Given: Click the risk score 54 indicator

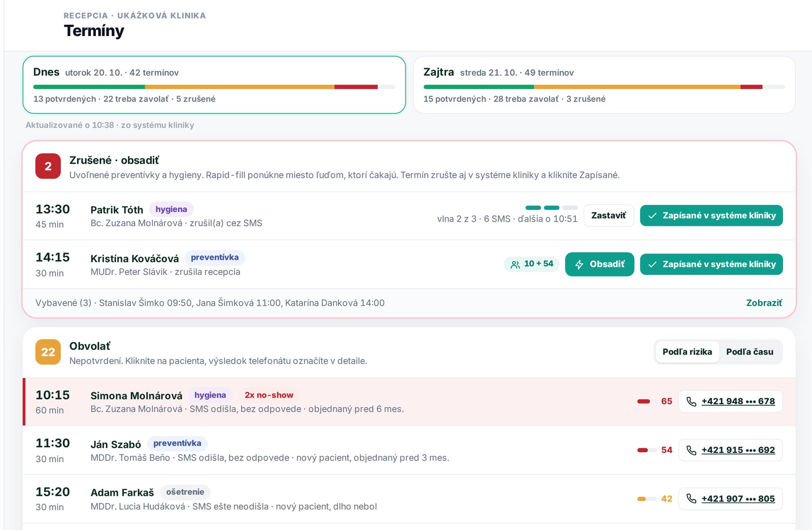Looking at the screenshot, I should 655,450.
